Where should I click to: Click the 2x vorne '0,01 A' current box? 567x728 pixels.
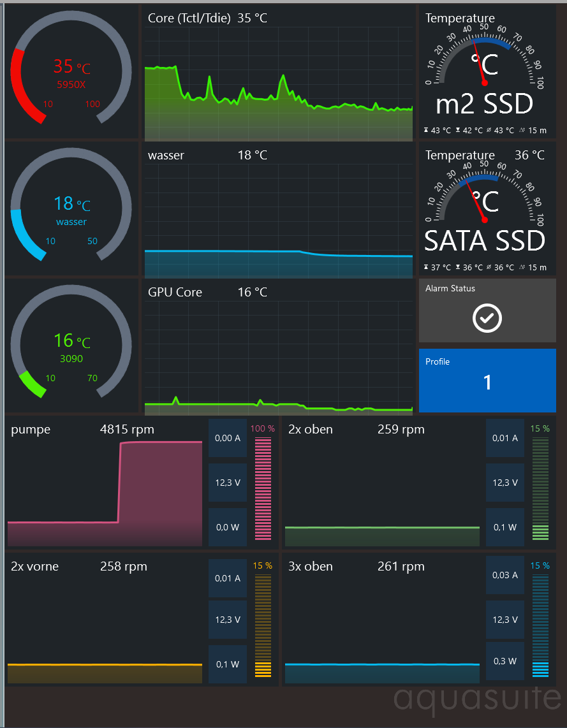tap(228, 578)
